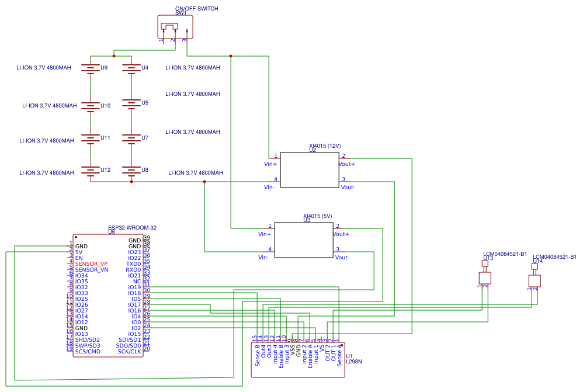Click the SENSOR_VN pin label

click(x=92, y=270)
